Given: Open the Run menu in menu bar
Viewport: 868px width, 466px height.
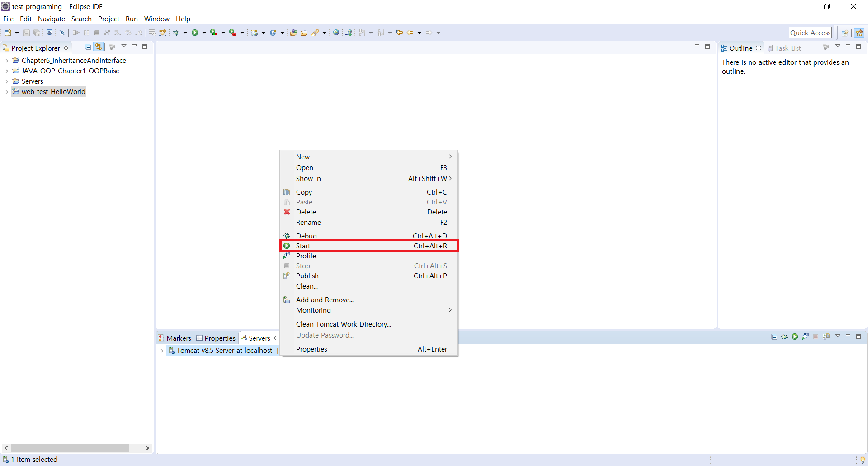Looking at the screenshot, I should 132,19.
